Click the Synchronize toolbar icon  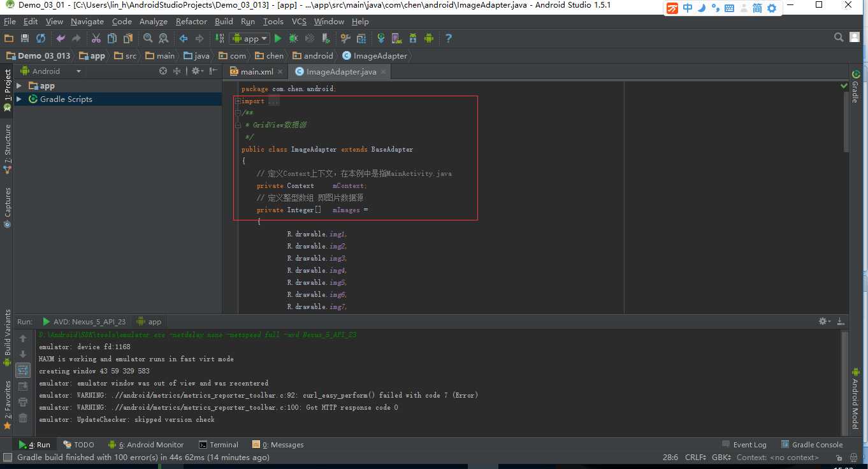coord(41,38)
